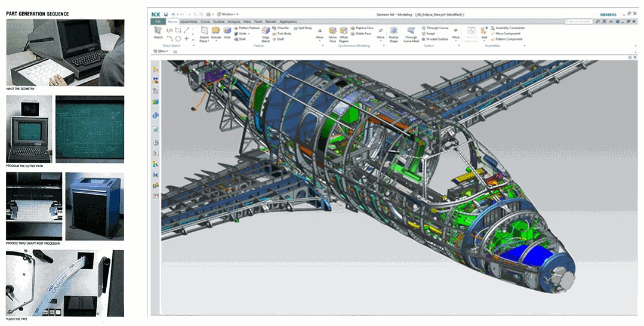Open the Roles icon in resource bar
Screen dimensions: 644x326
[156, 185]
